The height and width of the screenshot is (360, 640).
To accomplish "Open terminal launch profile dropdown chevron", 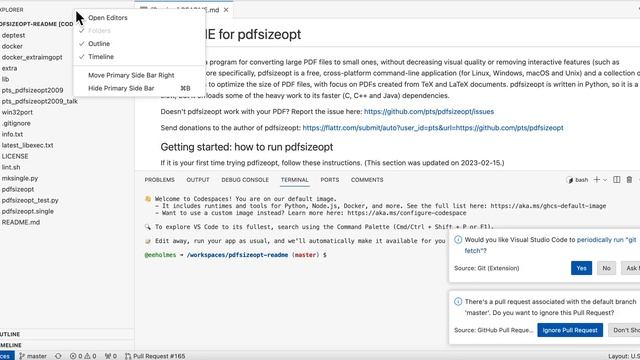I will click(x=605, y=180).
